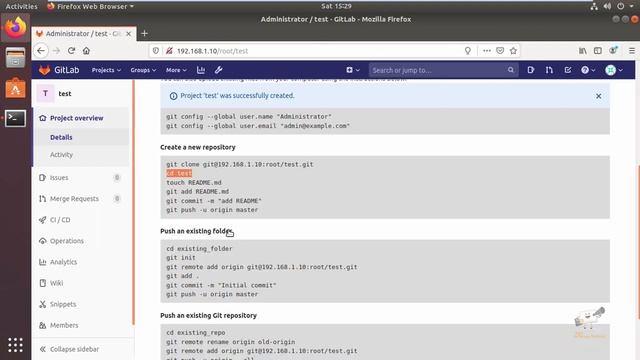
Task: Open Firefox Web Browser app menu
Action: point(90,6)
